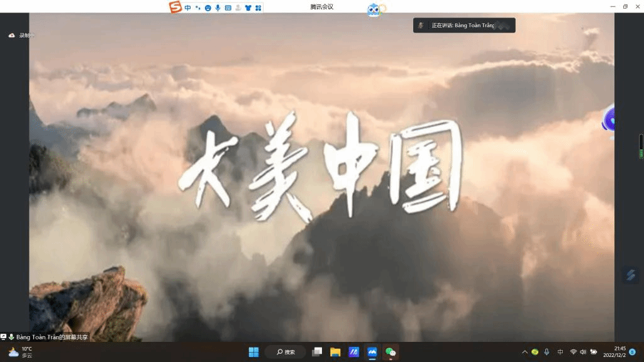Open the clock and date flyout
Viewport: 644px width, 362px height.
pos(615,352)
